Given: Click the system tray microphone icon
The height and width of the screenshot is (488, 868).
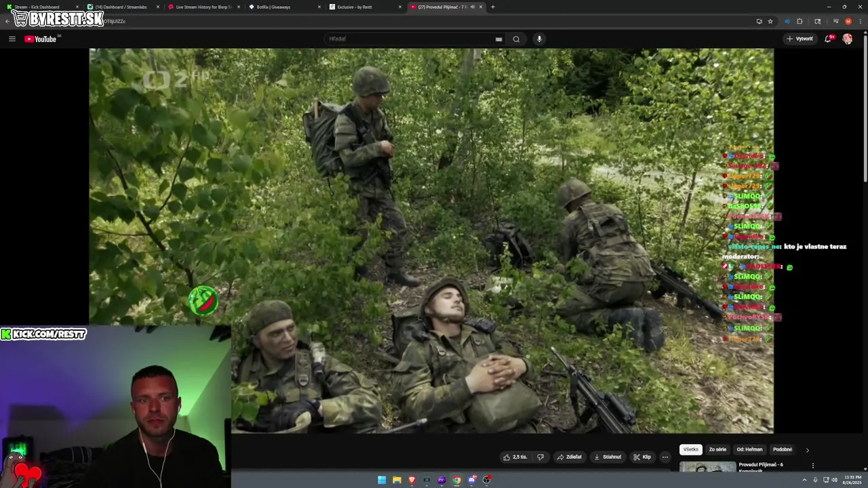Looking at the screenshot, I should point(815,480).
